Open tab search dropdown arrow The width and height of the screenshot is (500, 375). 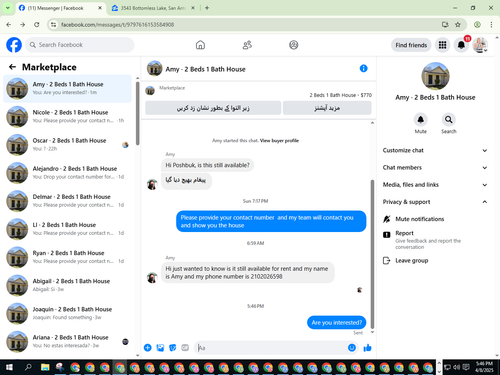7,8
